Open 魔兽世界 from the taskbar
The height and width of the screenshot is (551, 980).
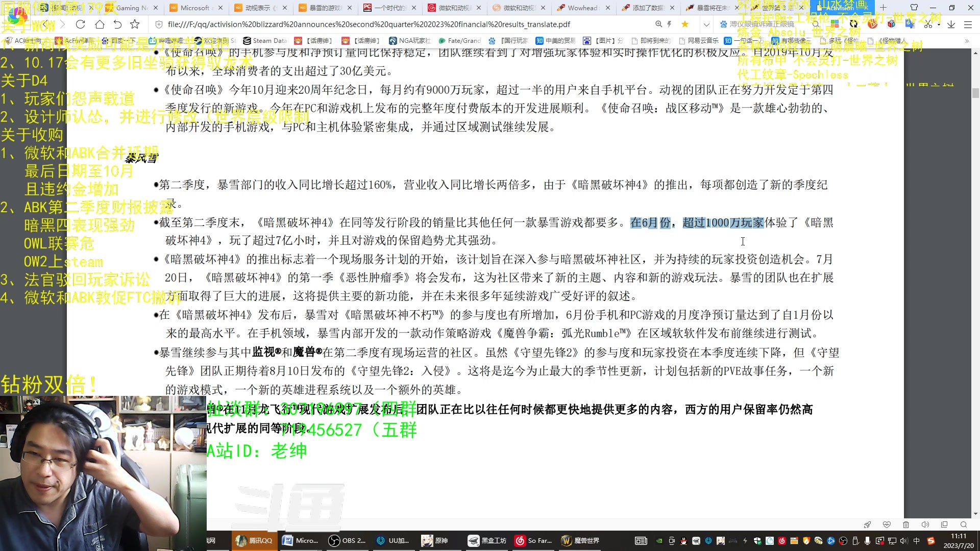tap(581, 540)
